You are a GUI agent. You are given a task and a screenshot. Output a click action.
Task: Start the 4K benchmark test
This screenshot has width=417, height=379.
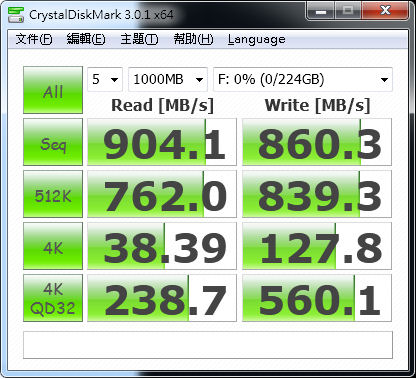coord(53,246)
